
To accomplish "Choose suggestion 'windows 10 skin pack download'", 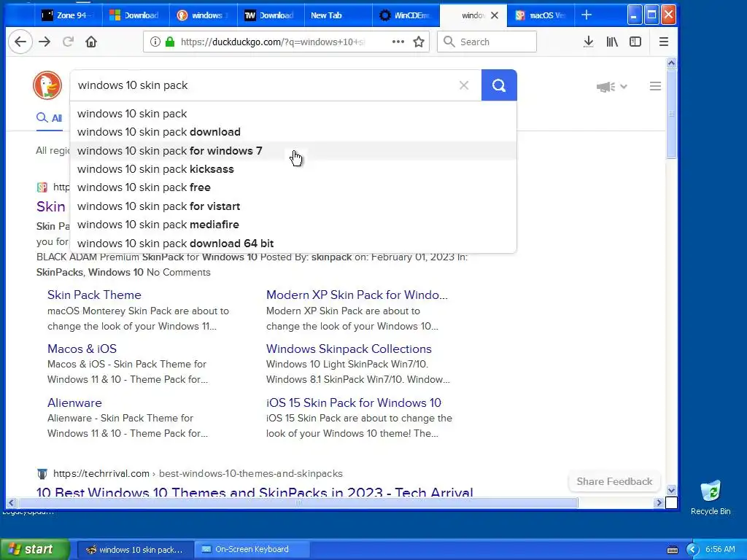I will coord(293,132).
